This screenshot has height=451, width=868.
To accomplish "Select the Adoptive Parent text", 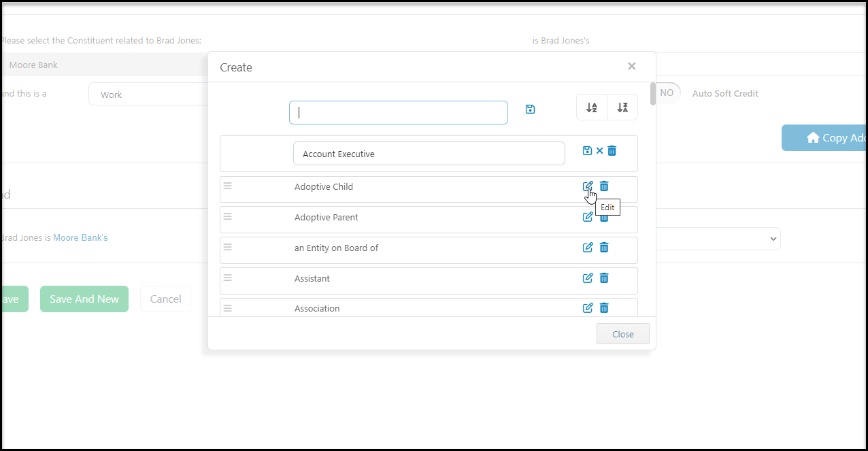I will pyautogui.click(x=327, y=217).
